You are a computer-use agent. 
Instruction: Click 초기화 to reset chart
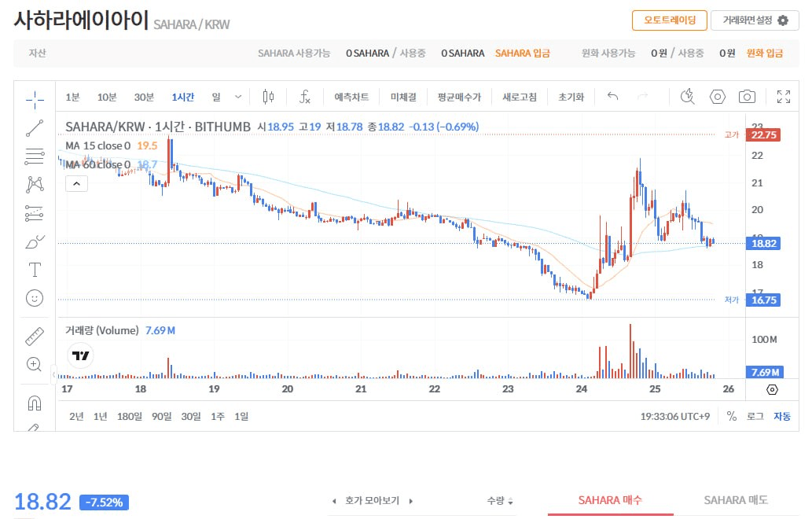(x=571, y=97)
